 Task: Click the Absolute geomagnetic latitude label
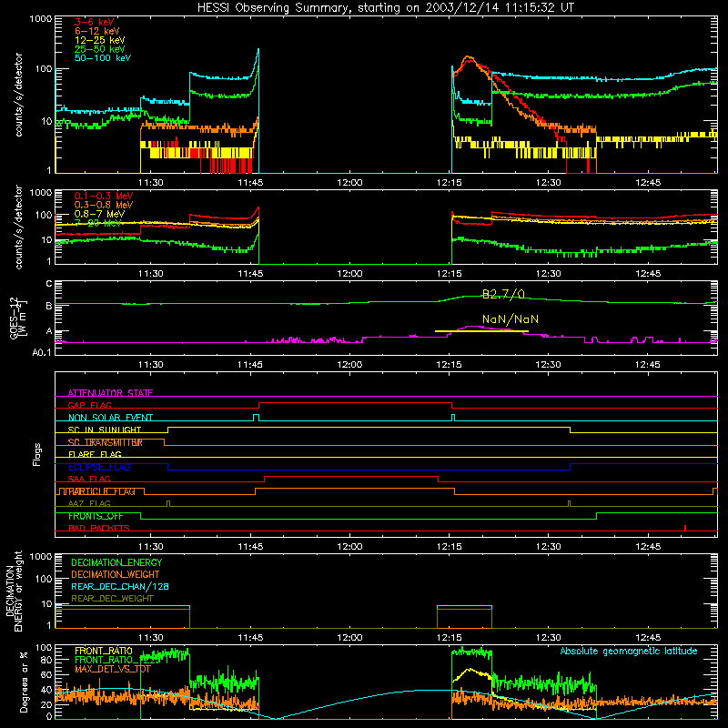[629, 652]
